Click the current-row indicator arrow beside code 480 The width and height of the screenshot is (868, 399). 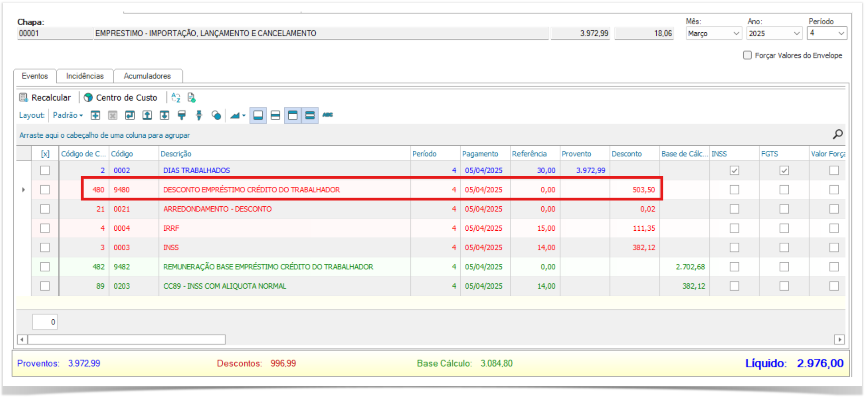[x=23, y=190]
